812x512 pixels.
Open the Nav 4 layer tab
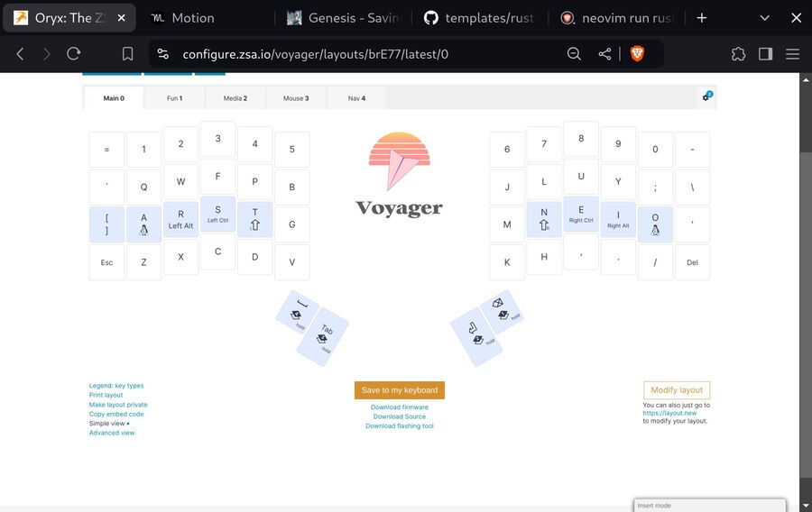tap(356, 98)
